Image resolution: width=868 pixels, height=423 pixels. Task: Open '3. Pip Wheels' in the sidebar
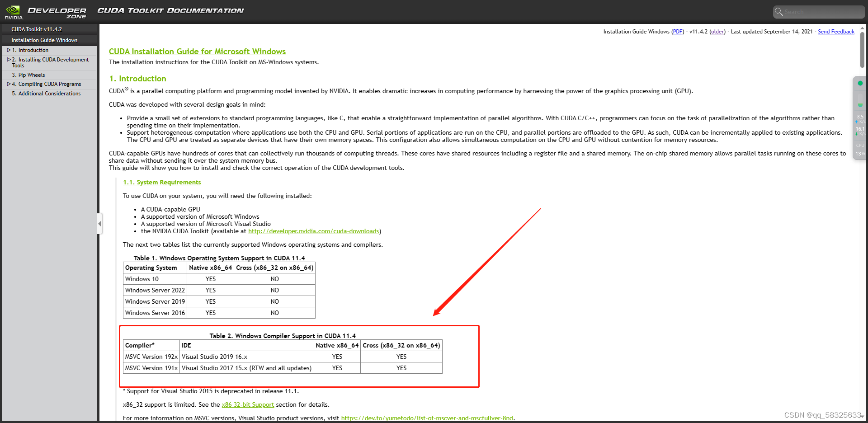28,75
